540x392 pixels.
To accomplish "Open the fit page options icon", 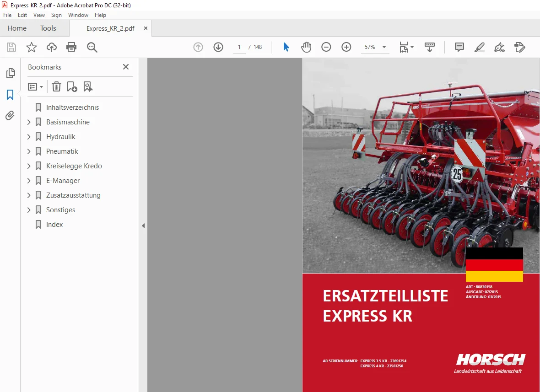I will [x=406, y=47].
